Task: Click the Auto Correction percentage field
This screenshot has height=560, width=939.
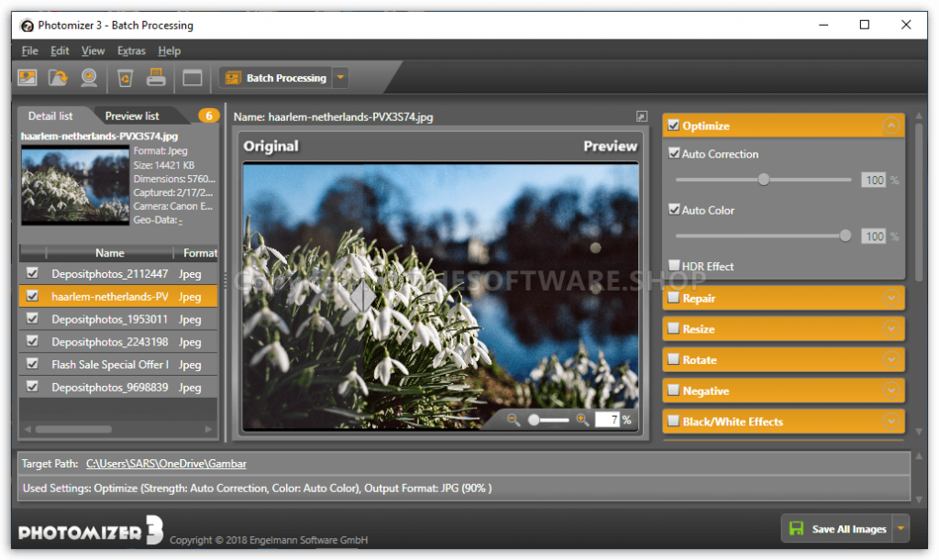Action: 873,180
